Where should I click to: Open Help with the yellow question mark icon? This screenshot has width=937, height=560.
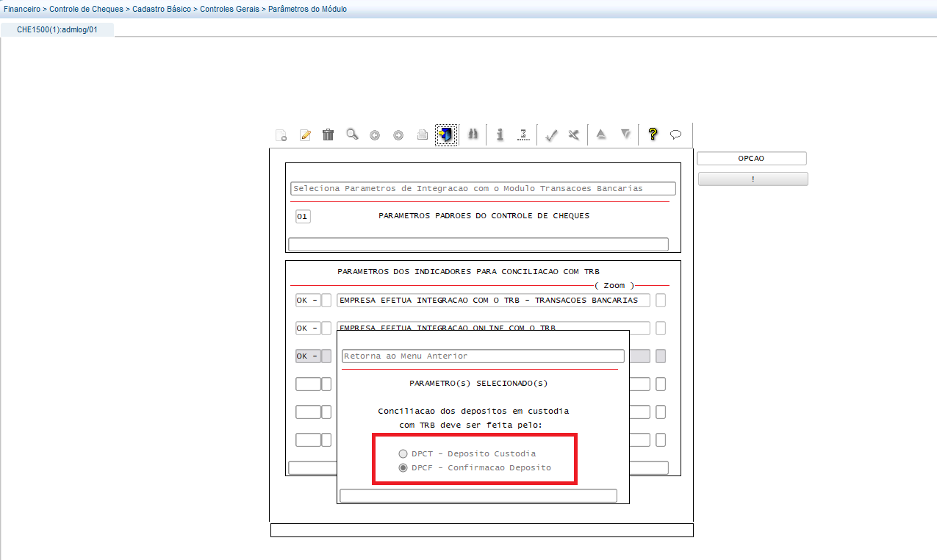point(653,134)
